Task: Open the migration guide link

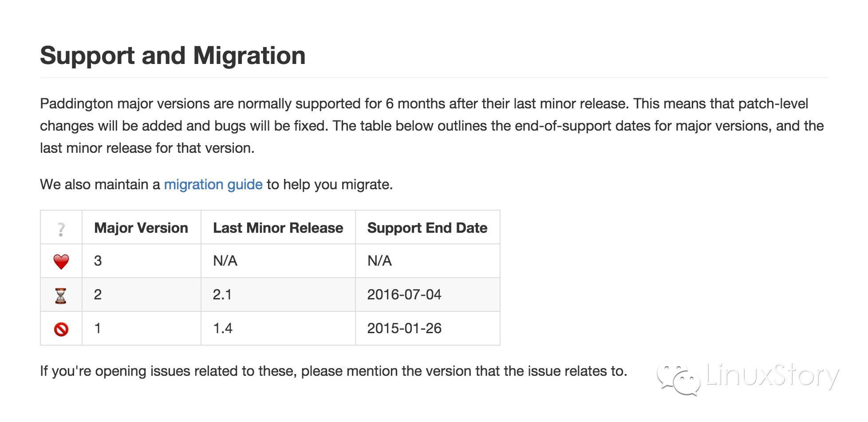Action: pyautogui.click(x=213, y=184)
